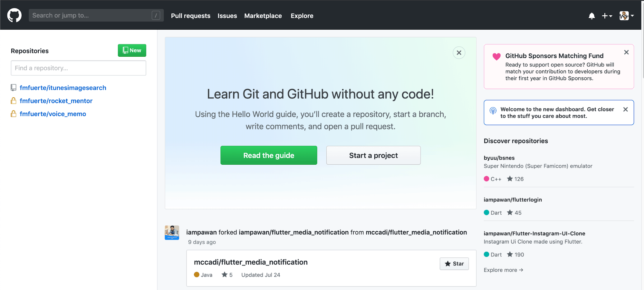Image resolution: width=644 pixels, height=290 pixels.
Task: Open the iampawan user profile link
Action: pyautogui.click(x=201, y=232)
